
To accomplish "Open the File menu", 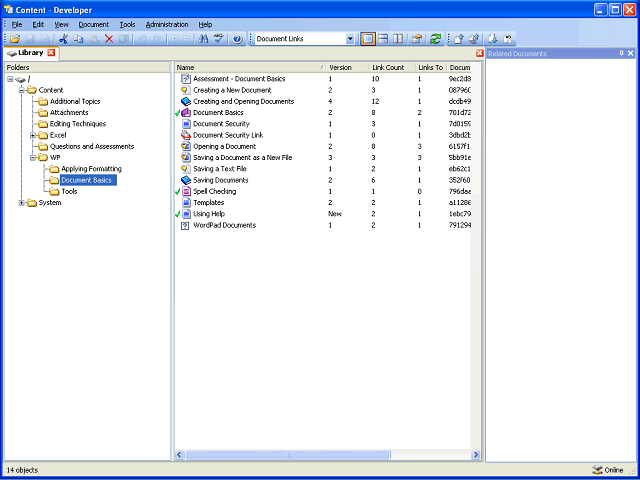I will click(17, 24).
